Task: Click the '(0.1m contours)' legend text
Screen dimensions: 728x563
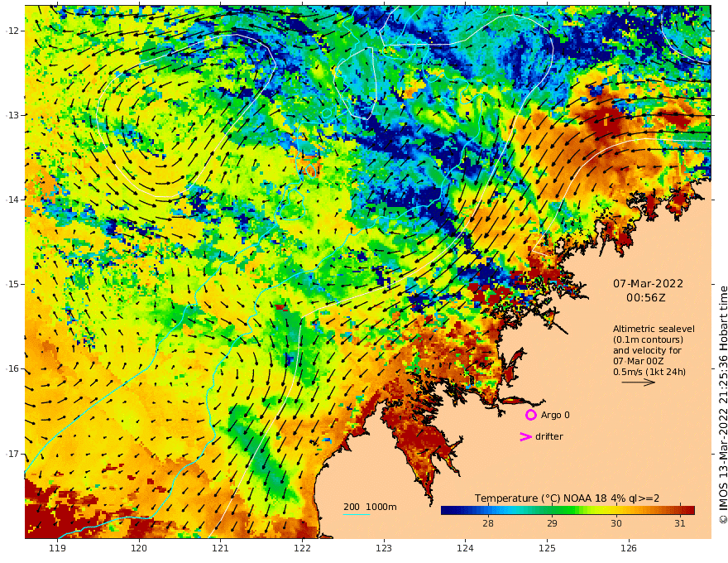Action: (x=648, y=339)
